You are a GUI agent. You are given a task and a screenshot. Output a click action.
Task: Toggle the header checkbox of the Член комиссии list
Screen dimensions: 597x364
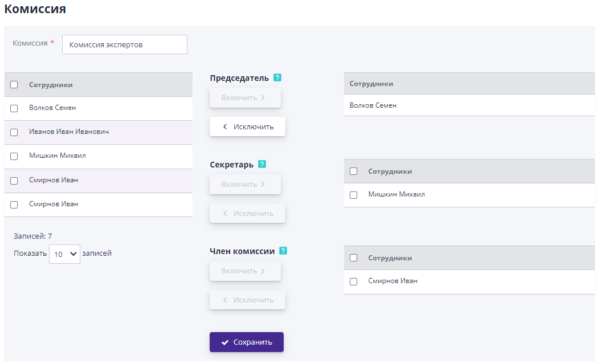353,257
